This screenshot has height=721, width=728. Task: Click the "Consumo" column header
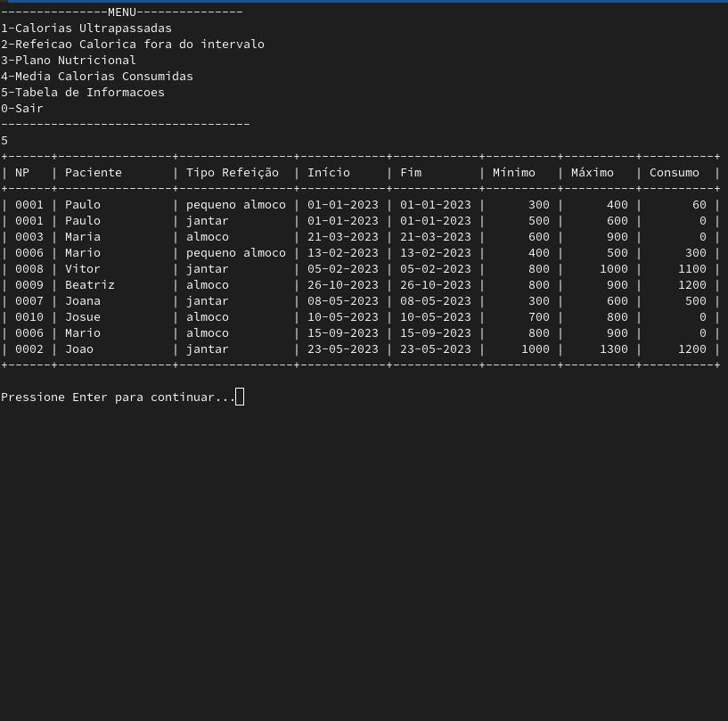(675, 173)
